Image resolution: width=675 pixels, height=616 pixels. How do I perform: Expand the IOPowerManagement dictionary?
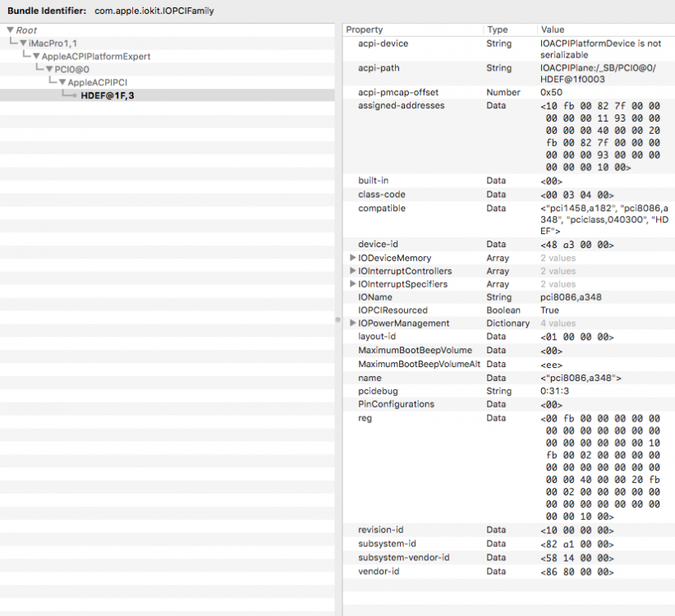[x=352, y=323]
